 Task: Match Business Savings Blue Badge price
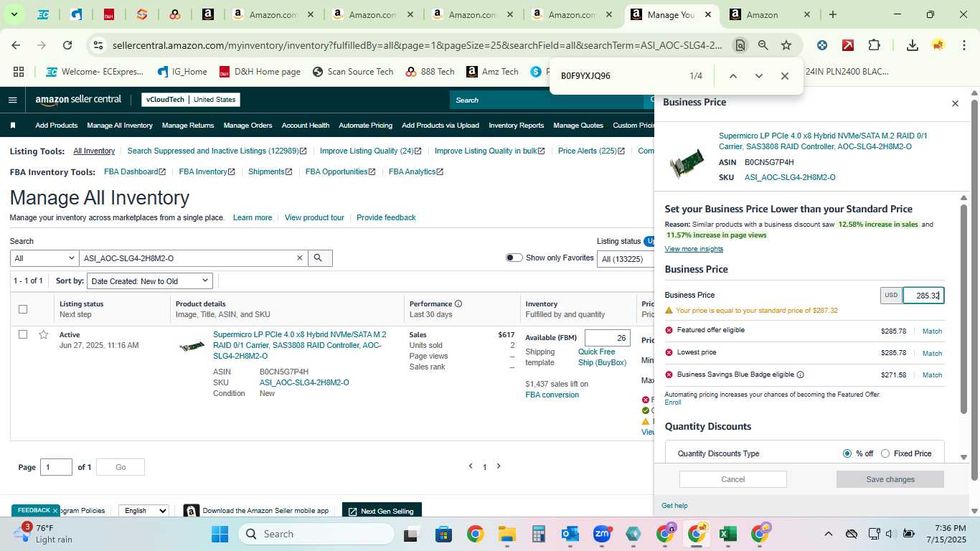tap(932, 375)
